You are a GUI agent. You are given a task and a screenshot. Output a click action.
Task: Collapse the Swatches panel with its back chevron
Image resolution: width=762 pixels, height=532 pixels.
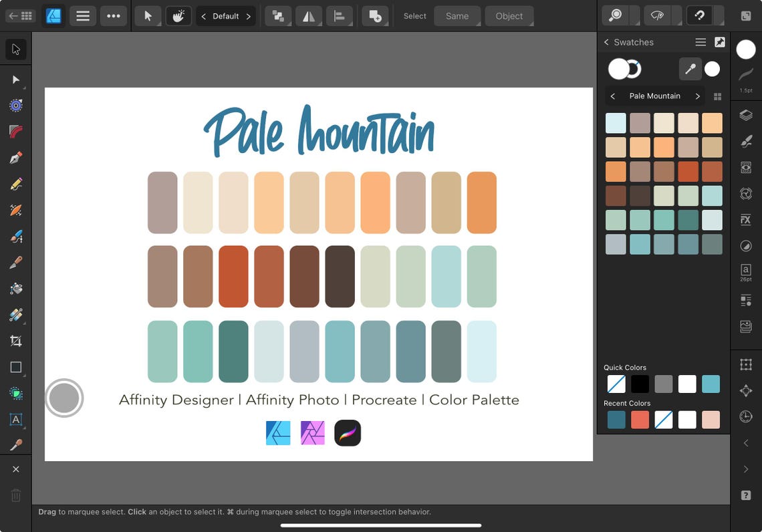(606, 41)
